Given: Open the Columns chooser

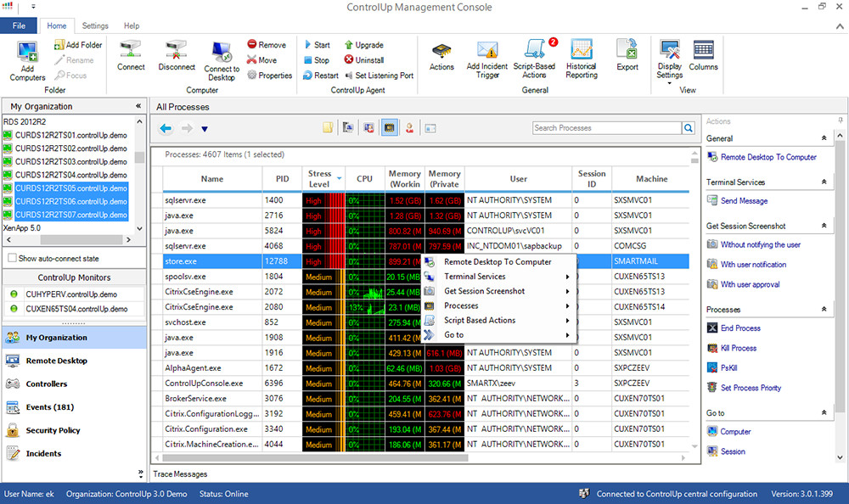Looking at the screenshot, I should pos(703,56).
